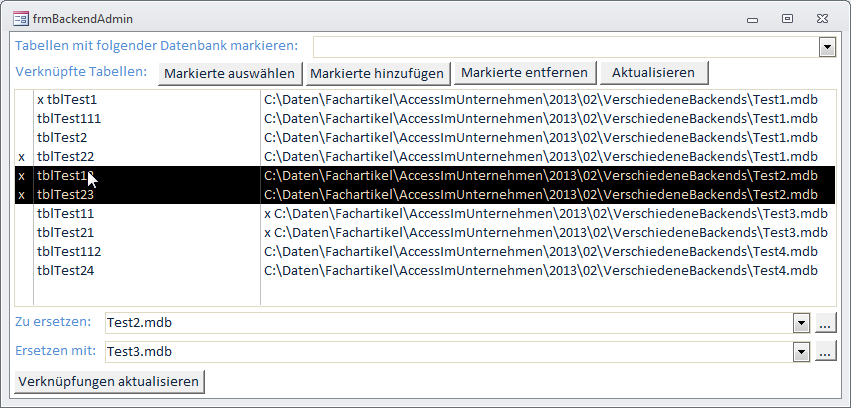The height and width of the screenshot is (408, 851).
Task: Click the Markierte entfernen button
Action: click(x=525, y=73)
